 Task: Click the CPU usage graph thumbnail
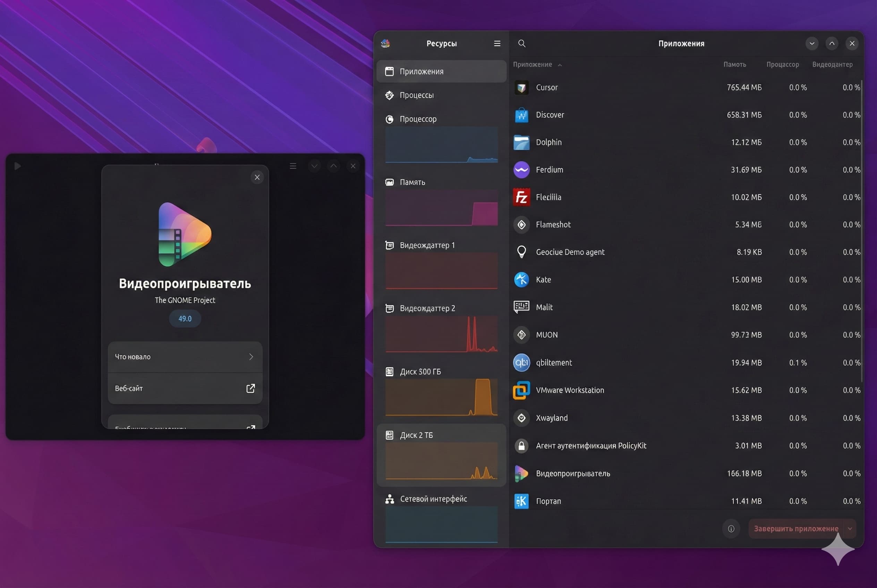click(441, 145)
